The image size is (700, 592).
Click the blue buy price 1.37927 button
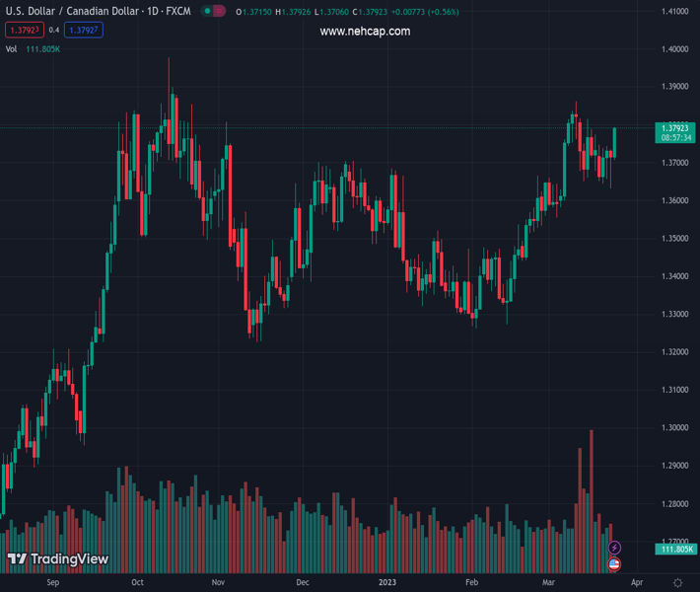(84, 31)
